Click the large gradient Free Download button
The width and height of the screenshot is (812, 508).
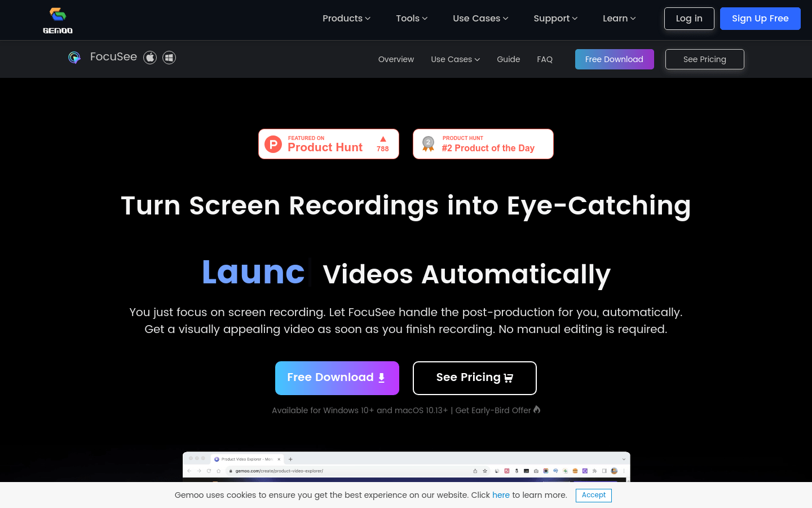[337, 378]
